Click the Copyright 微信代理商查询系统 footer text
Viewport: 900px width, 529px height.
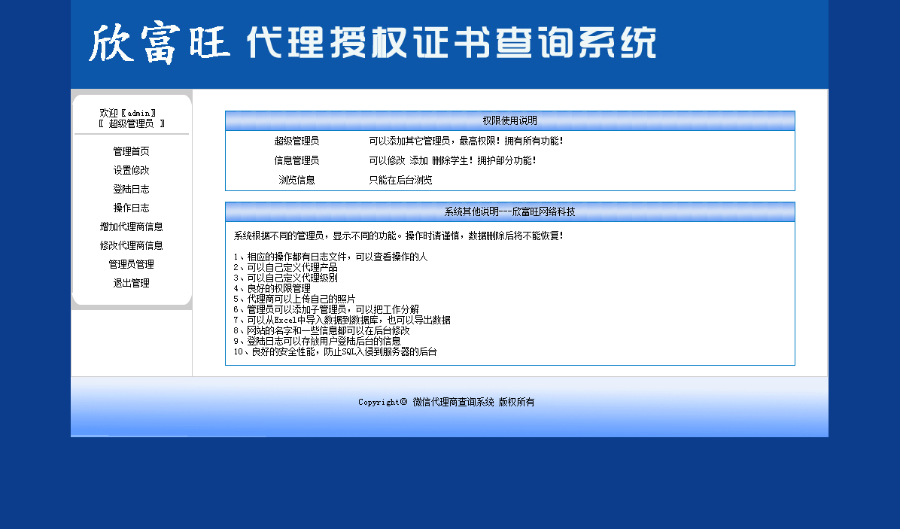point(446,402)
